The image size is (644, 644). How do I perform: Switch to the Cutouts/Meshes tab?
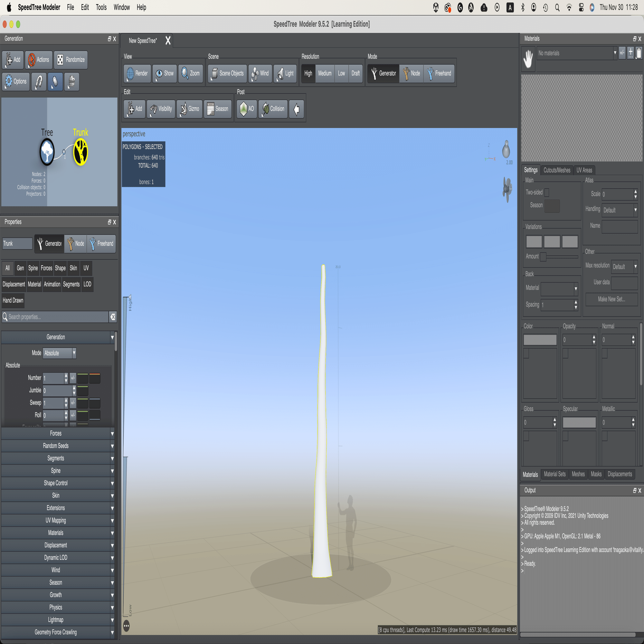(x=557, y=170)
